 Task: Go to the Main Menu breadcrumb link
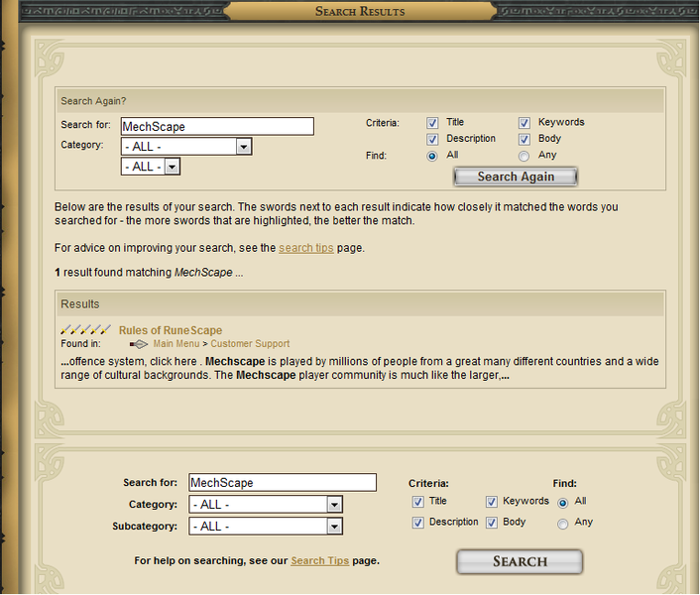point(176,344)
